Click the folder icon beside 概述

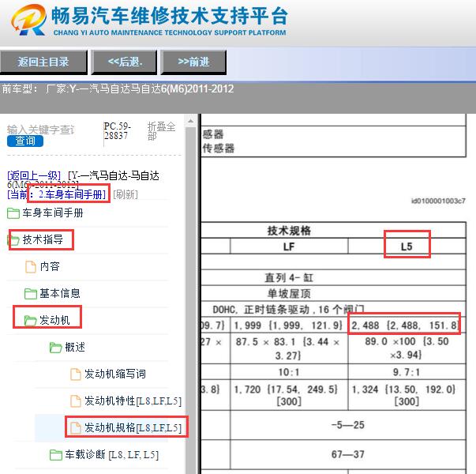[x=55, y=348]
